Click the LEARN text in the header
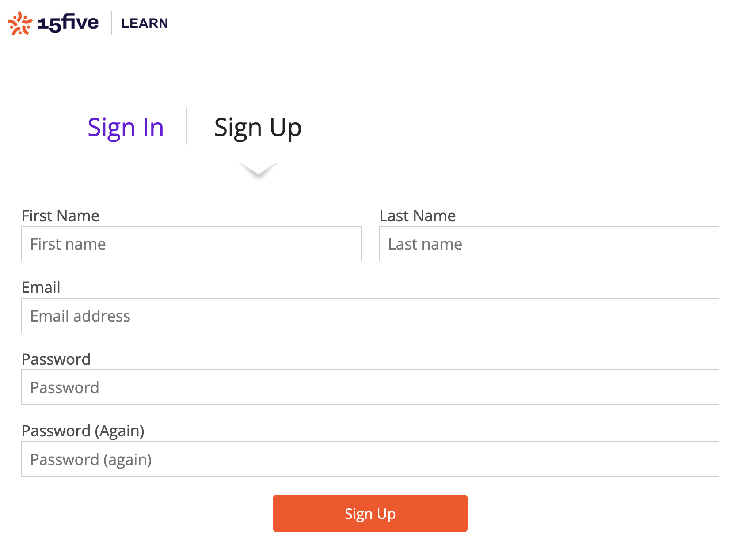Viewport: 746px width, 560px height. (145, 23)
